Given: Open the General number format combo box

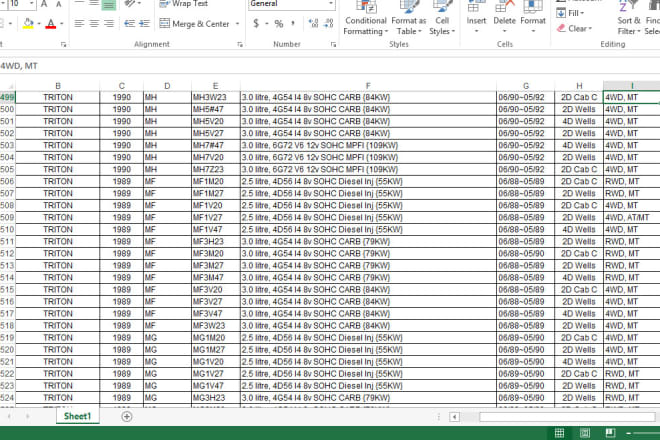Looking at the screenshot, I should (x=292, y=4).
